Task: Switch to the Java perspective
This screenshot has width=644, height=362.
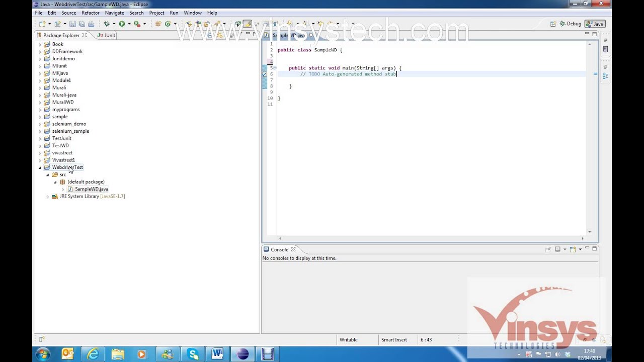Action: pos(595,24)
